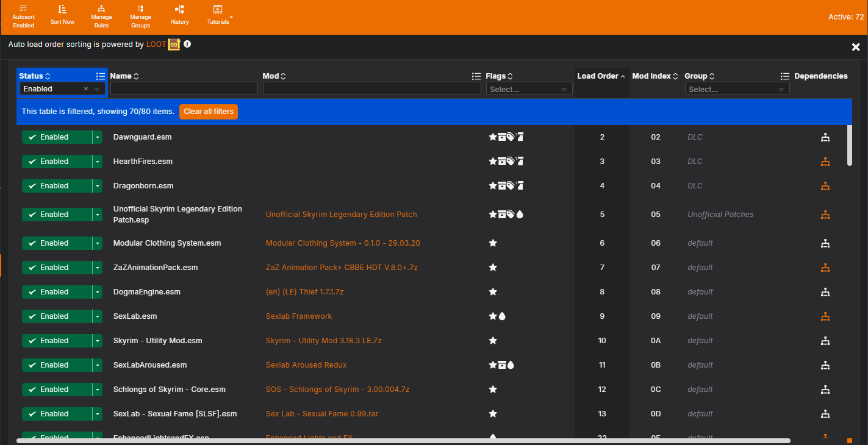Open ZaZ Animation Pack+ CBBE HDT mod link
The width and height of the screenshot is (868, 445).
pyautogui.click(x=342, y=268)
